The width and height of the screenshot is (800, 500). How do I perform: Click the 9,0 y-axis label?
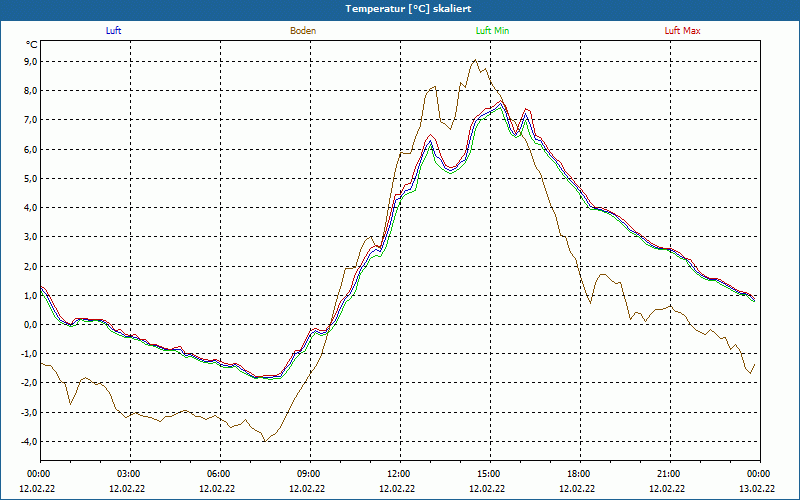(x=31, y=62)
